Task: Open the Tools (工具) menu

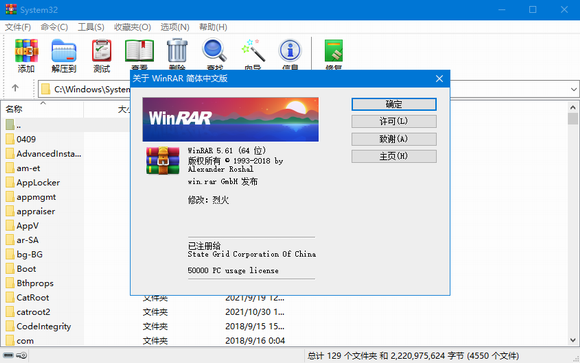Action: [91, 27]
